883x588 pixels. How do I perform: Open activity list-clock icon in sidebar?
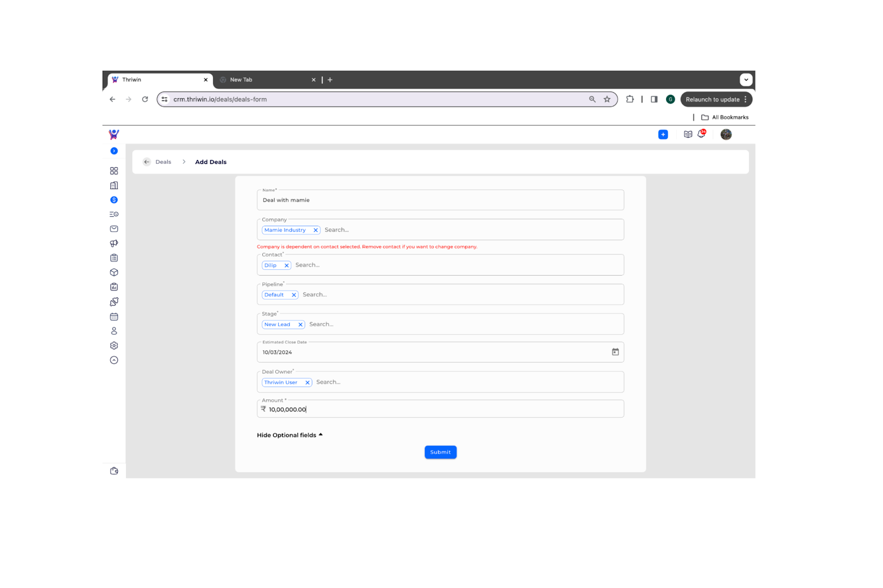(114, 214)
